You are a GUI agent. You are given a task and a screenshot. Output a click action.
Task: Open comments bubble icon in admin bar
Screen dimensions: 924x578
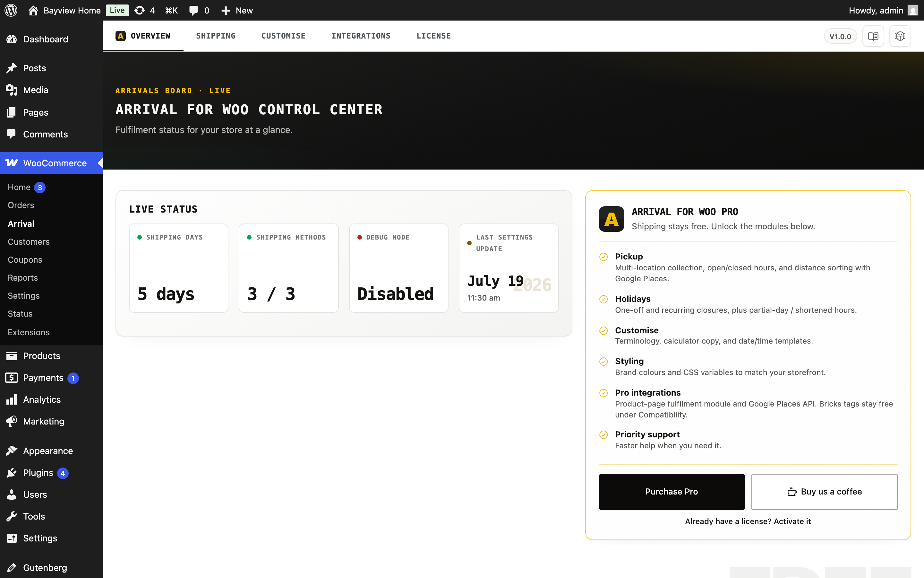pyautogui.click(x=193, y=10)
